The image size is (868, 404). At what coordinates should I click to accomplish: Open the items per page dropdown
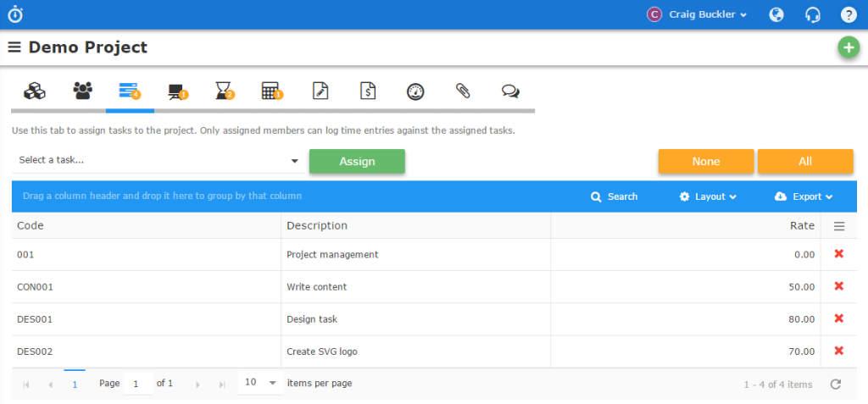point(261,383)
